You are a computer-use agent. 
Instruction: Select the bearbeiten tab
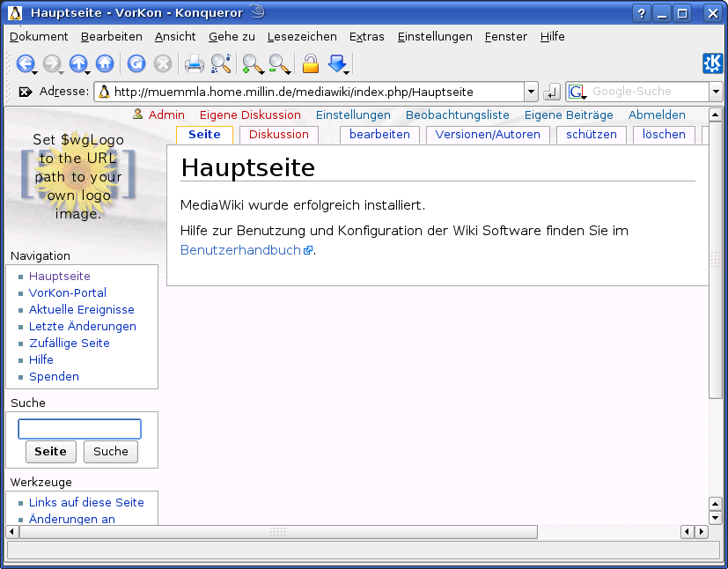(379, 135)
